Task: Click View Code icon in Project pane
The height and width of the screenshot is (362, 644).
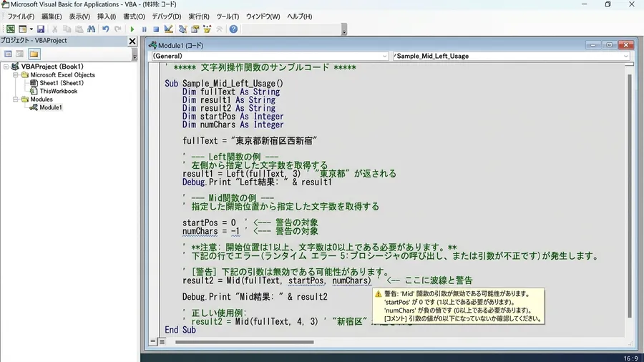Action: pyautogui.click(x=8, y=54)
